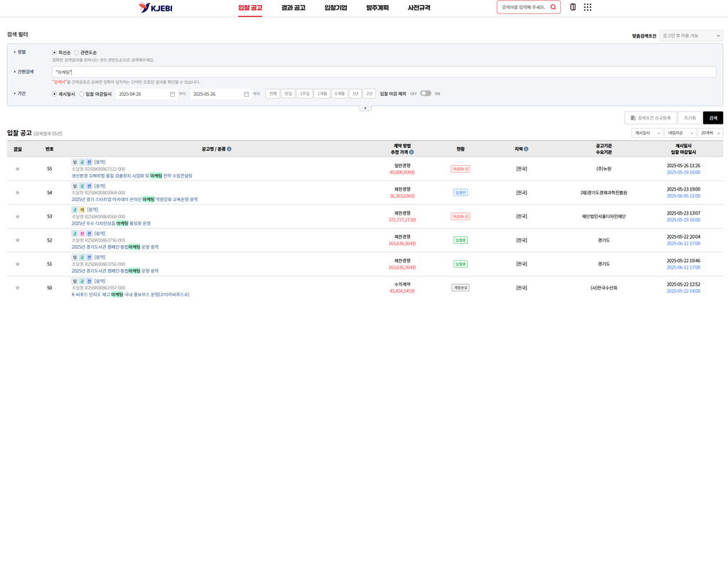Star the row numbered 52
728x580 pixels.
18,240
